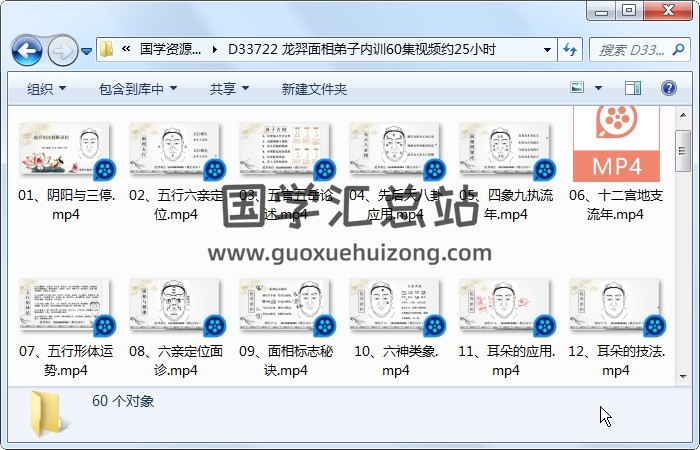The height and width of the screenshot is (450, 700).
Task: Click the 国学资源 breadcrumb in address bar
Action: coord(170,49)
